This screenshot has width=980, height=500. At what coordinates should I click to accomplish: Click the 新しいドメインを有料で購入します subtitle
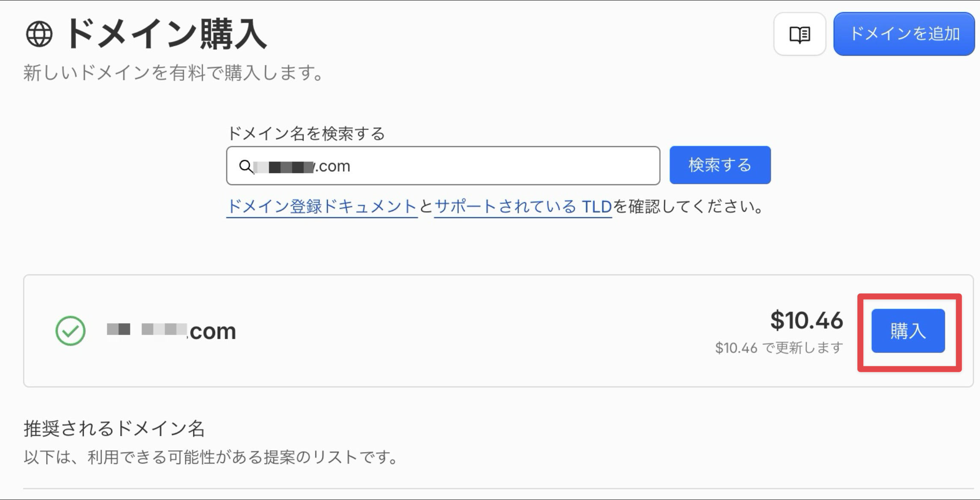coord(173,73)
